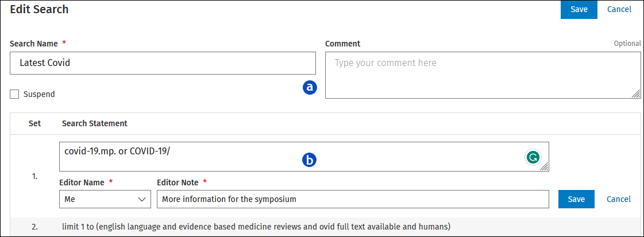The height and width of the screenshot is (237, 644).
Task: Click the Comment box resize handle
Action: (636, 94)
